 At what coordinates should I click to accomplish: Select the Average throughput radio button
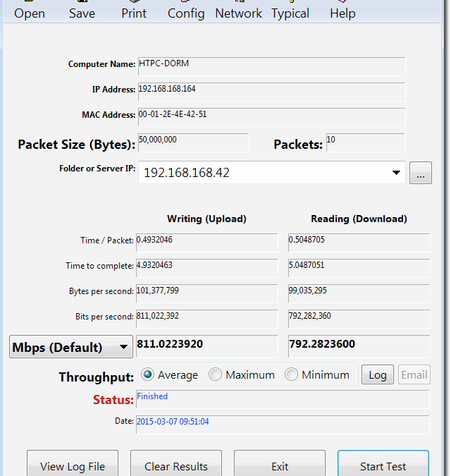(149, 375)
